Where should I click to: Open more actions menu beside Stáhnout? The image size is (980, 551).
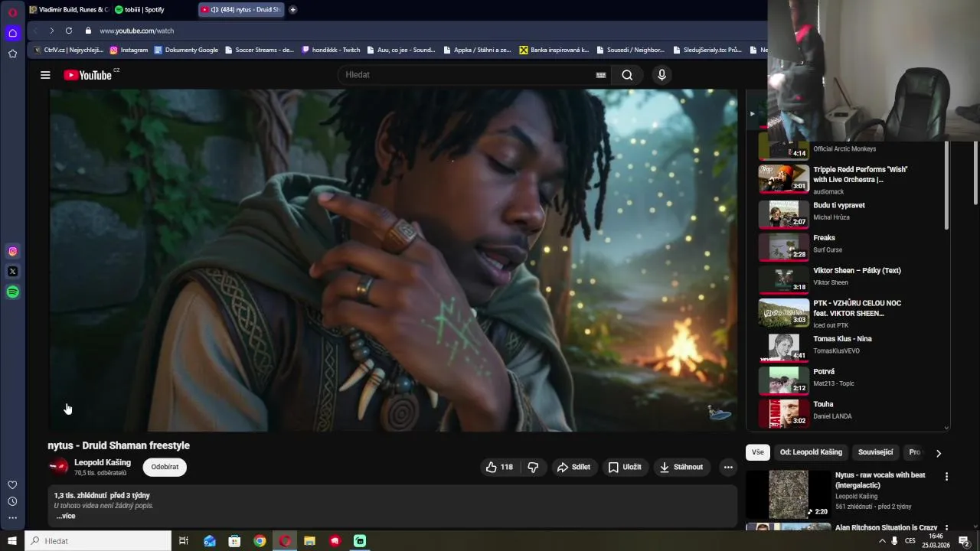[728, 467]
